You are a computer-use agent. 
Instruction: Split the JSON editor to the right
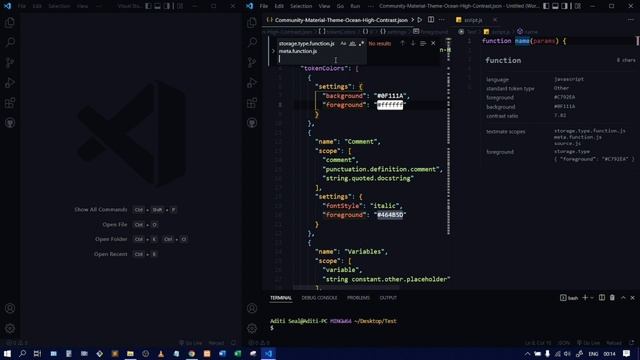[431, 20]
